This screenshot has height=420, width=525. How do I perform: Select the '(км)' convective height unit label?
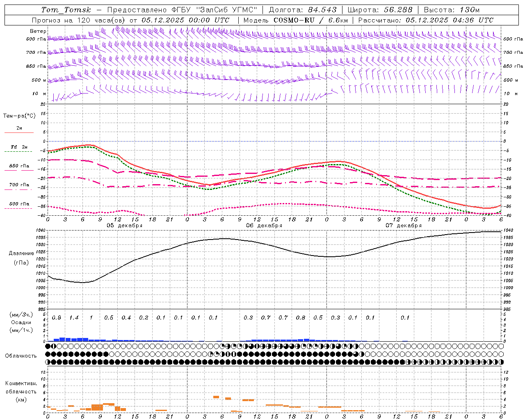[21, 399]
